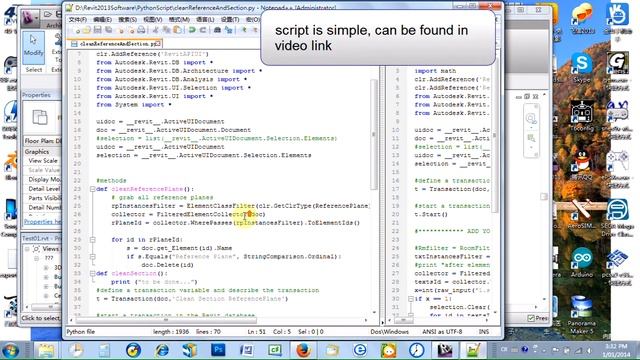Collapse the if x == 1 fold in right pane

tap(411, 299)
